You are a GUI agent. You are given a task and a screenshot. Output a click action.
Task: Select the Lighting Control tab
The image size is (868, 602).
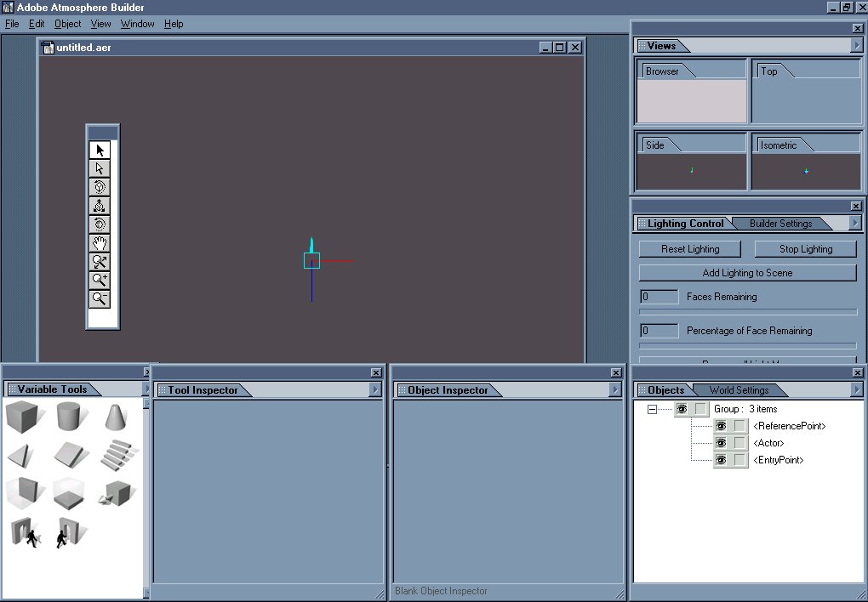coord(685,224)
